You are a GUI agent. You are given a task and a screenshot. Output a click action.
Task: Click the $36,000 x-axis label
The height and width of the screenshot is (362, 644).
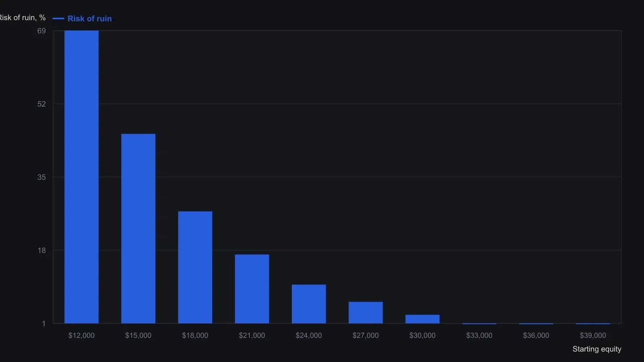[536, 335]
